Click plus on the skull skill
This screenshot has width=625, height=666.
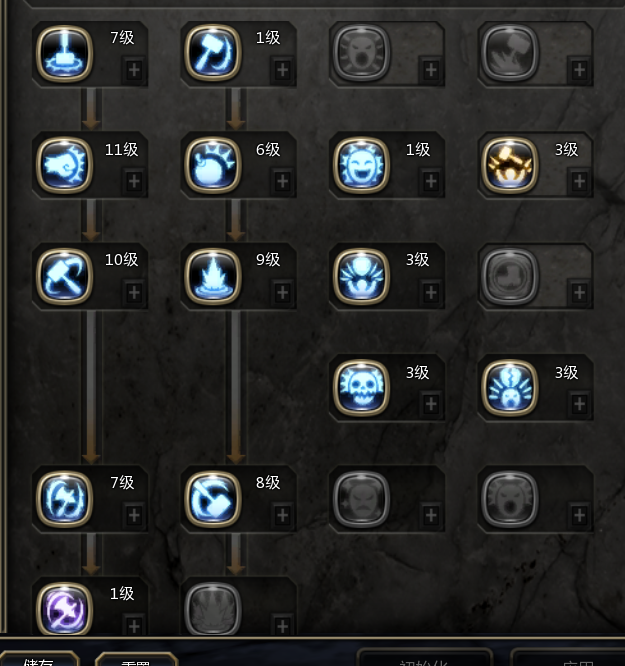(431, 404)
